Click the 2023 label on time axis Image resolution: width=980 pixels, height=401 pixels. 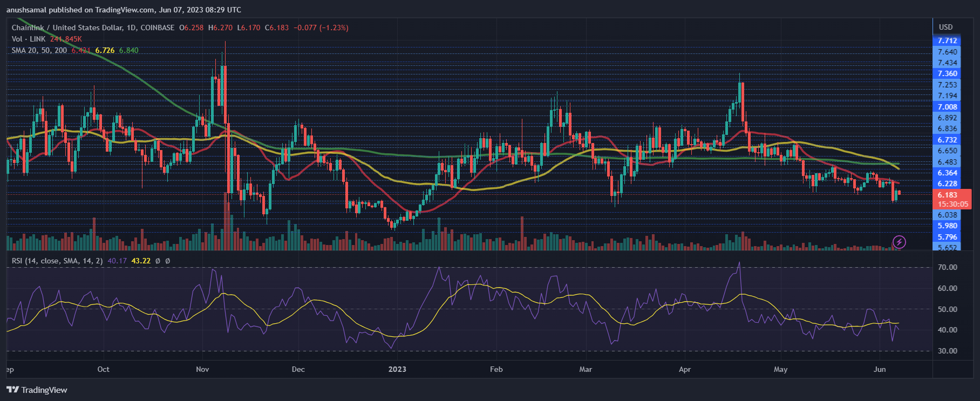click(x=397, y=369)
